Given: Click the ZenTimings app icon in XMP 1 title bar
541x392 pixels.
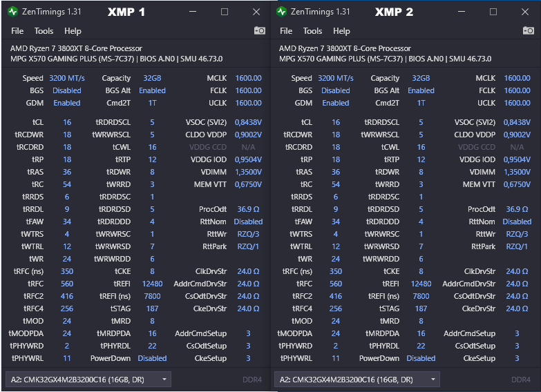Looking at the screenshot, I should [12, 12].
